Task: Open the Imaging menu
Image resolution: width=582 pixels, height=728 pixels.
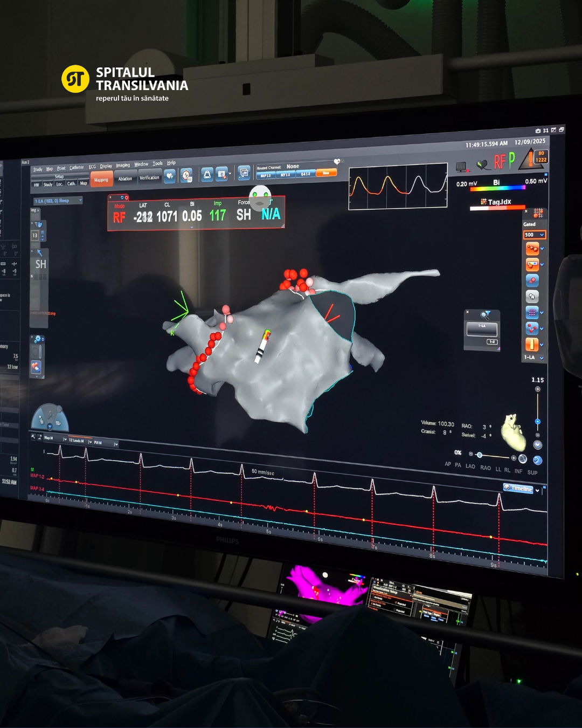Action: pyautogui.click(x=123, y=166)
